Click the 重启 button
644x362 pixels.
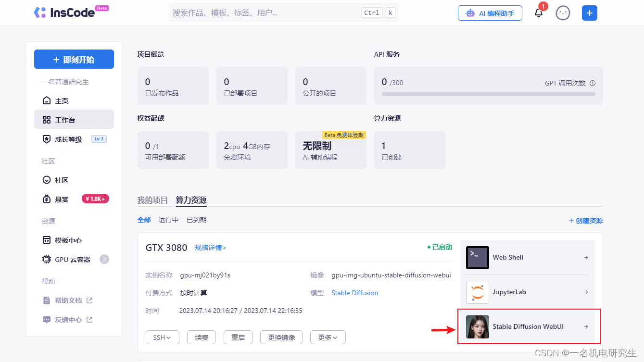[x=238, y=337]
